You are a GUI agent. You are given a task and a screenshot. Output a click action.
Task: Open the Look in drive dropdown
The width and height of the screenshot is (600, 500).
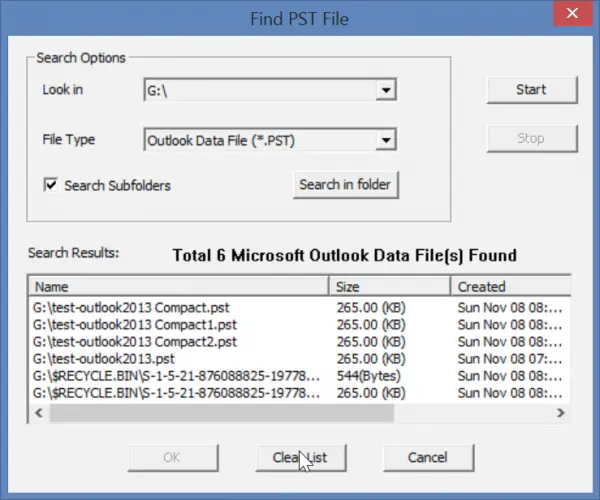coord(386,90)
